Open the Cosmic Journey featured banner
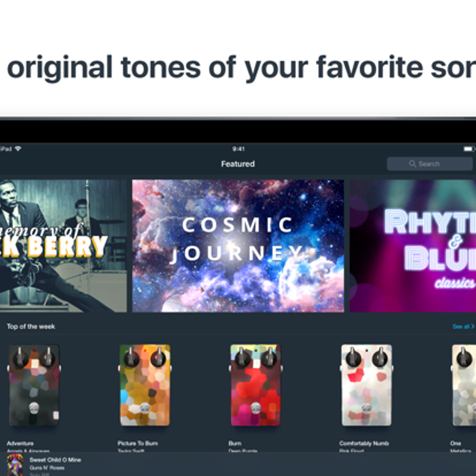Screen dimensions: 476x476 (x=238, y=246)
